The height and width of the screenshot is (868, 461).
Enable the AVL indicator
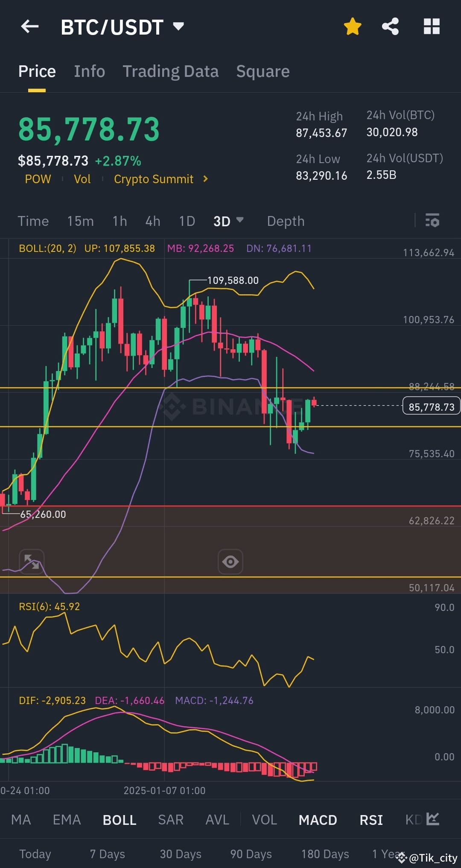pos(217,820)
